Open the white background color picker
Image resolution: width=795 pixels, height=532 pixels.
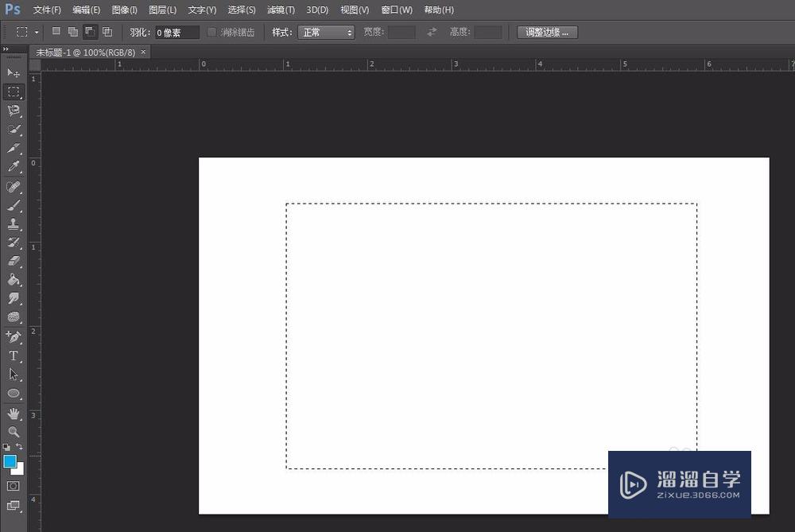(20, 471)
